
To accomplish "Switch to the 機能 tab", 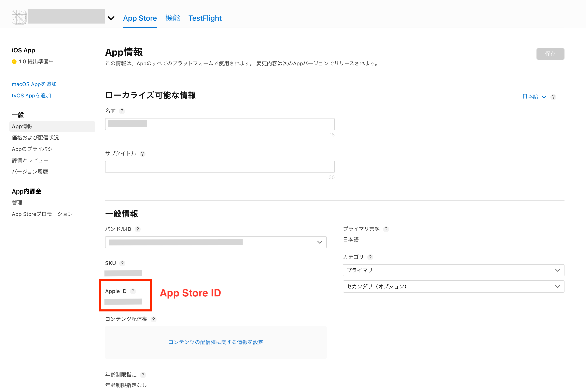I will (x=172, y=18).
